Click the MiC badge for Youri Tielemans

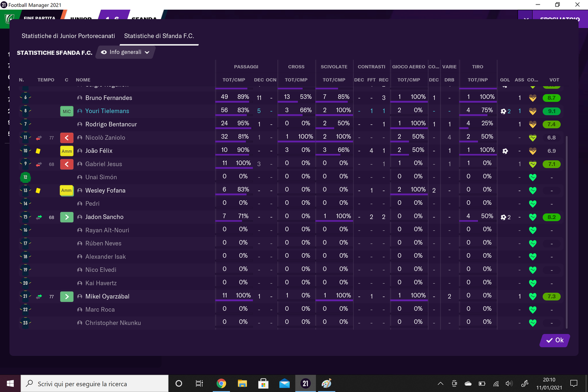pos(67,111)
